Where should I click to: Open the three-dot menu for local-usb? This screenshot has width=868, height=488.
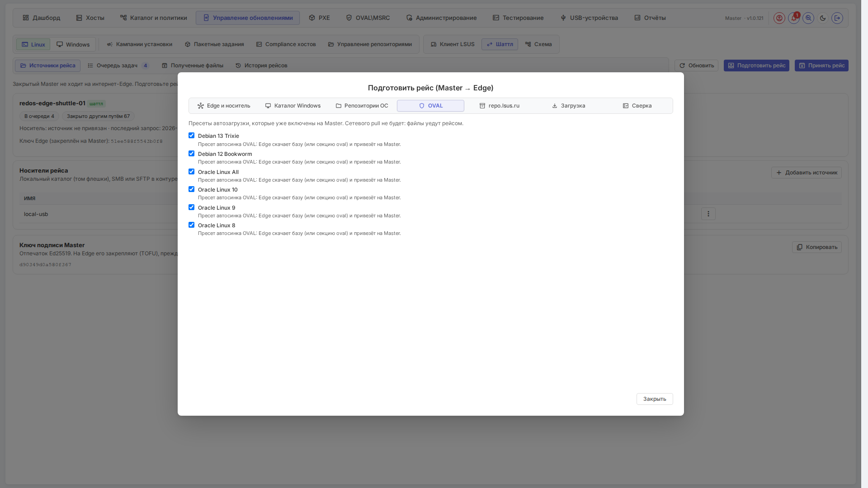(x=708, y=214)
